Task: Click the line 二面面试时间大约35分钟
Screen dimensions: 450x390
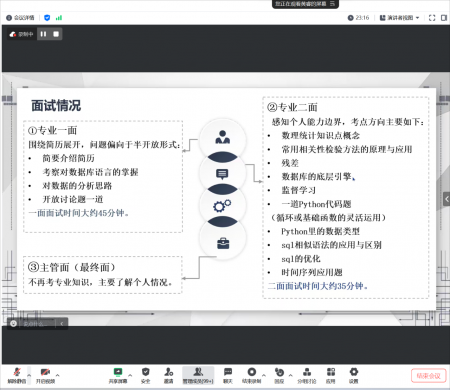Action: coord(318,286)
